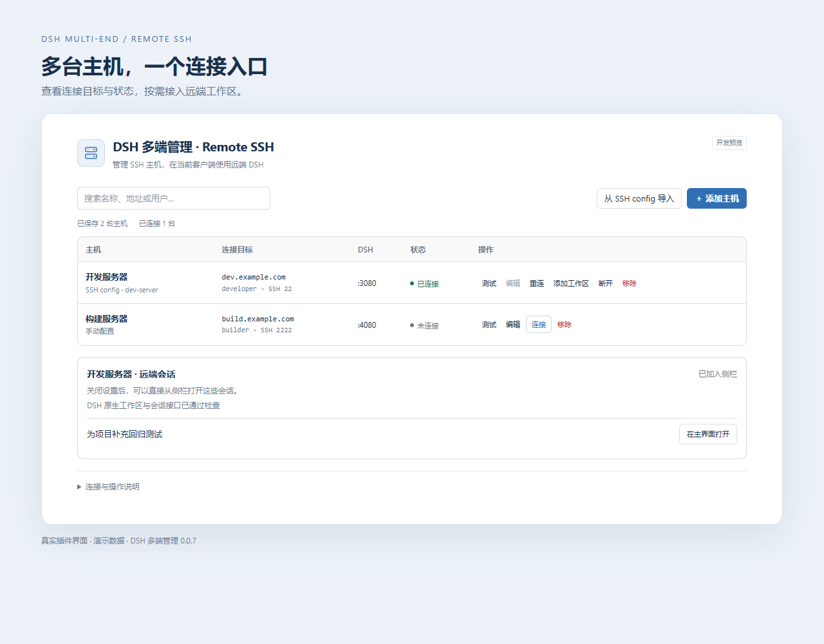Click 移除 for 开发服务器 row
Viewport: 824px width, 644px height.
630,283
